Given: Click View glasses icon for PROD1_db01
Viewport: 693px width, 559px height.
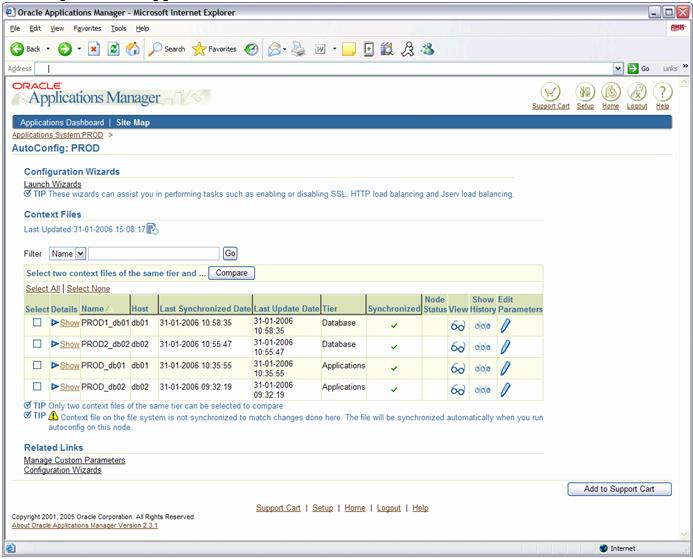Looking at the screenshot, I should (457, 325).
